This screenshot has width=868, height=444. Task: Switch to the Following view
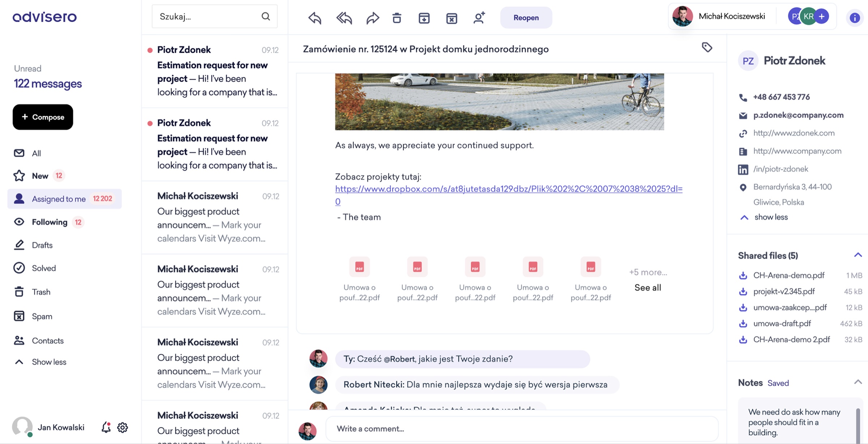[49, 222]
